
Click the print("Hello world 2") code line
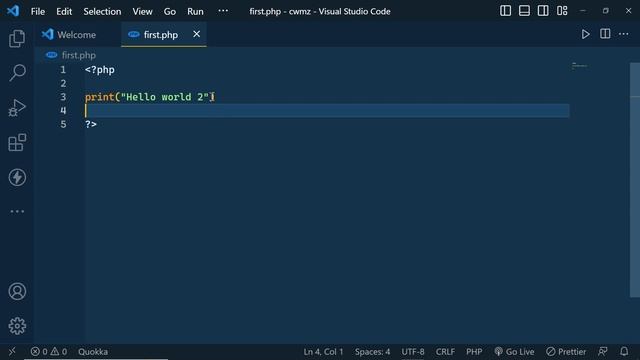pos(149,97)
